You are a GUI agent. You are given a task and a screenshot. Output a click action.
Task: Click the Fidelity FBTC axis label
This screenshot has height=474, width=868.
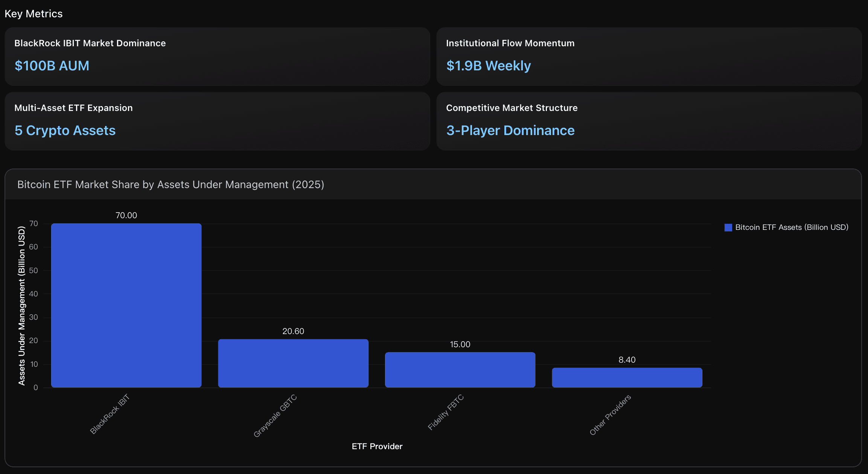pos(446,412)
